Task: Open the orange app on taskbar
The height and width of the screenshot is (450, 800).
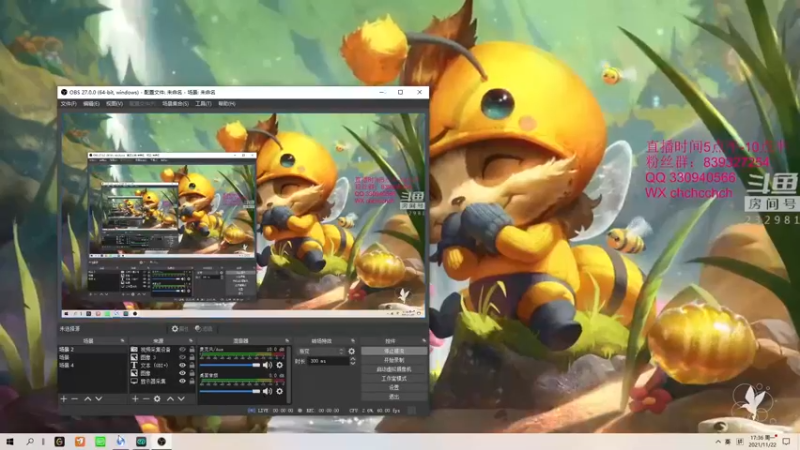Action: pyautogui.click(x=80, y=441)
